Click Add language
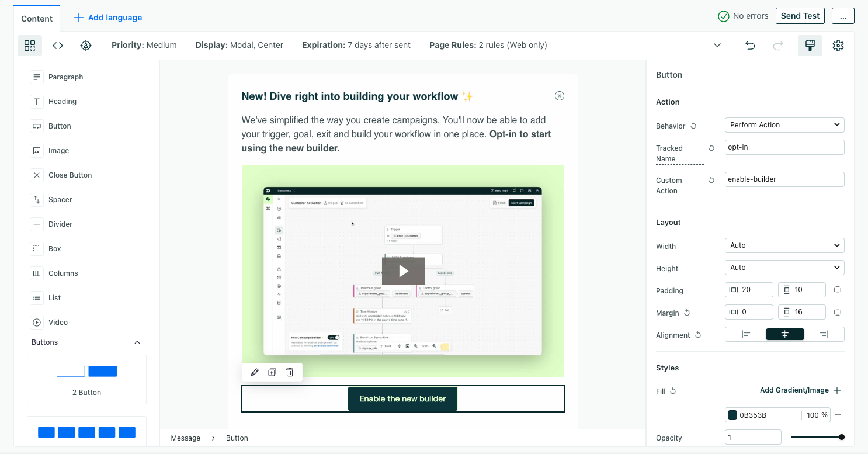The height and width of the screenshot is (454, 868). [108, 18]
